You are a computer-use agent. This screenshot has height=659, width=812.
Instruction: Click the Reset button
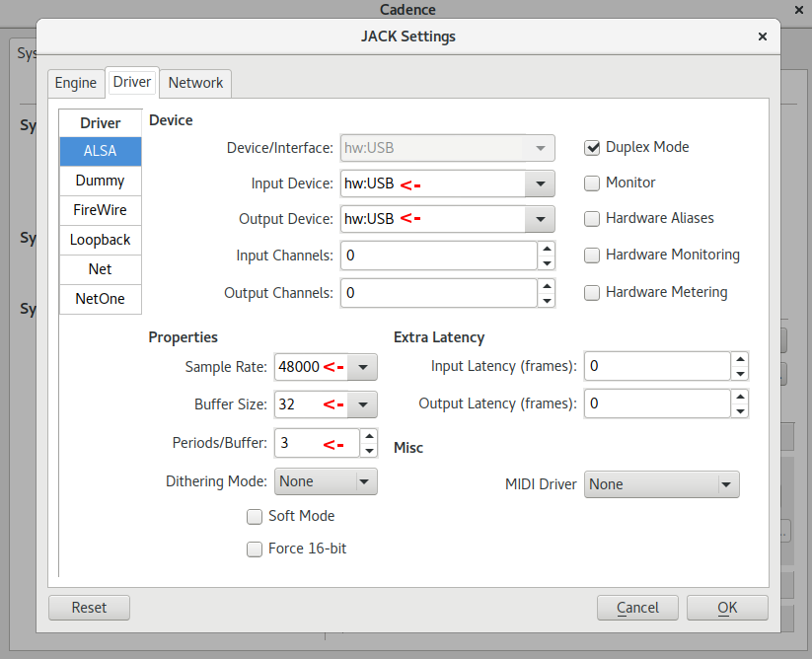(x=89, y=608)
